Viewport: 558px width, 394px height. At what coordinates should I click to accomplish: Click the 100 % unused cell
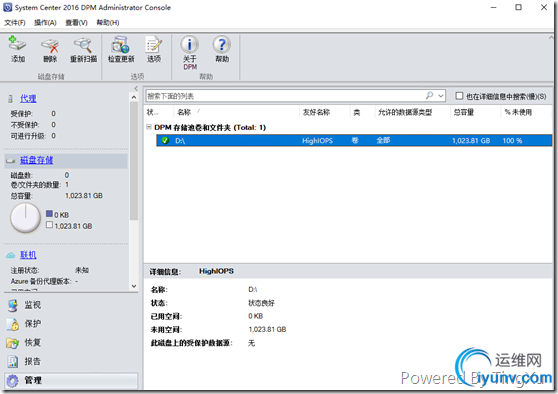[x=512, y=141]
